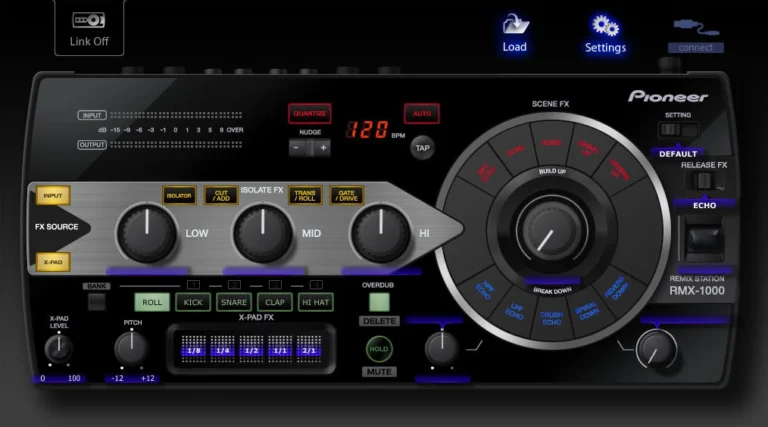The width and height of the screenshot is (768, 427).
Task: Tap the 1/2 X-PAD segment
Action: point(251,349)
